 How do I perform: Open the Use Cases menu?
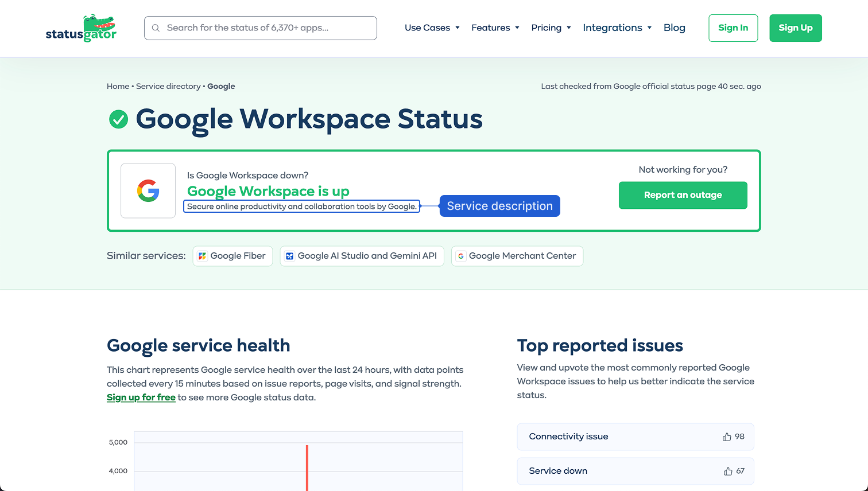(x=432, y=28)
